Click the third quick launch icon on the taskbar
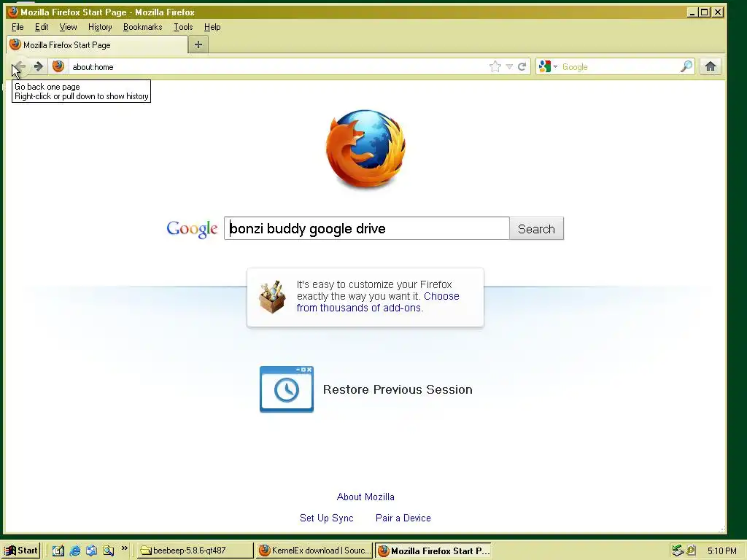The width and height of the screenshot is (747, 560). click(x=91, y=551)
